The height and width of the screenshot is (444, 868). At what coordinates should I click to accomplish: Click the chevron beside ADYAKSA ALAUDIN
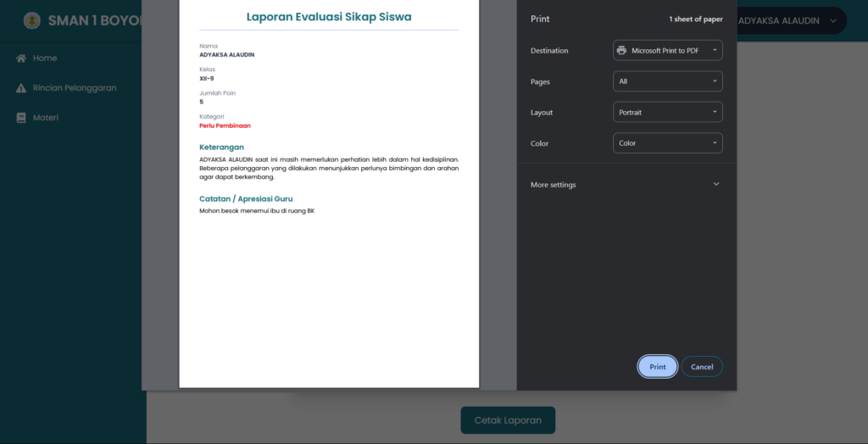(x=832, y=20)
